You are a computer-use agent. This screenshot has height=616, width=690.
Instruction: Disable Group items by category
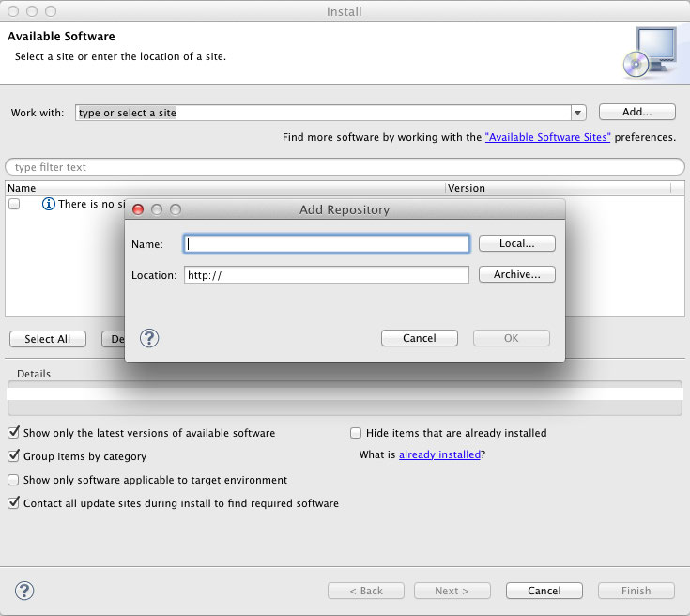(14, 456)
